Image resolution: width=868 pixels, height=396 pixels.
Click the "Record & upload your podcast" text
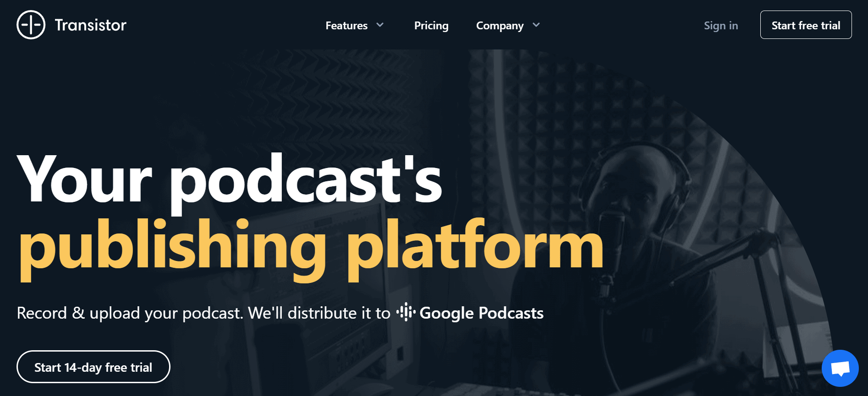pyautogui.click(x=130, y=313)
